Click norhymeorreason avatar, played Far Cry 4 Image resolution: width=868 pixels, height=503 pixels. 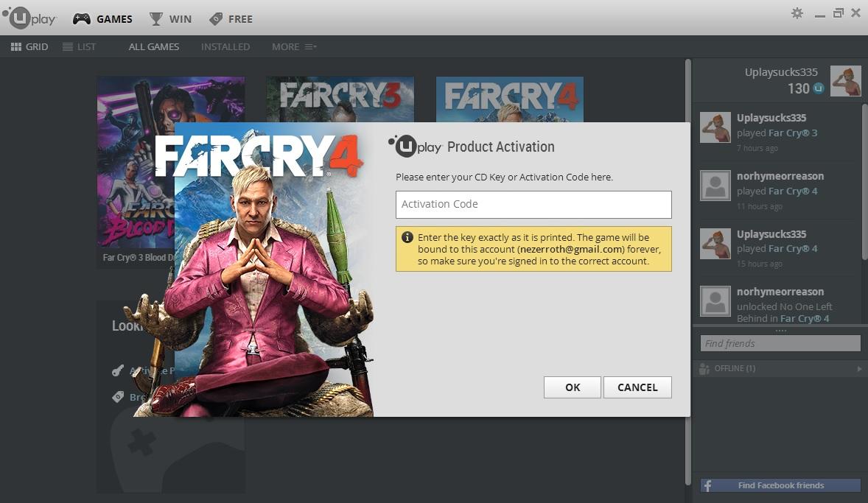click(x=715, y=186)
